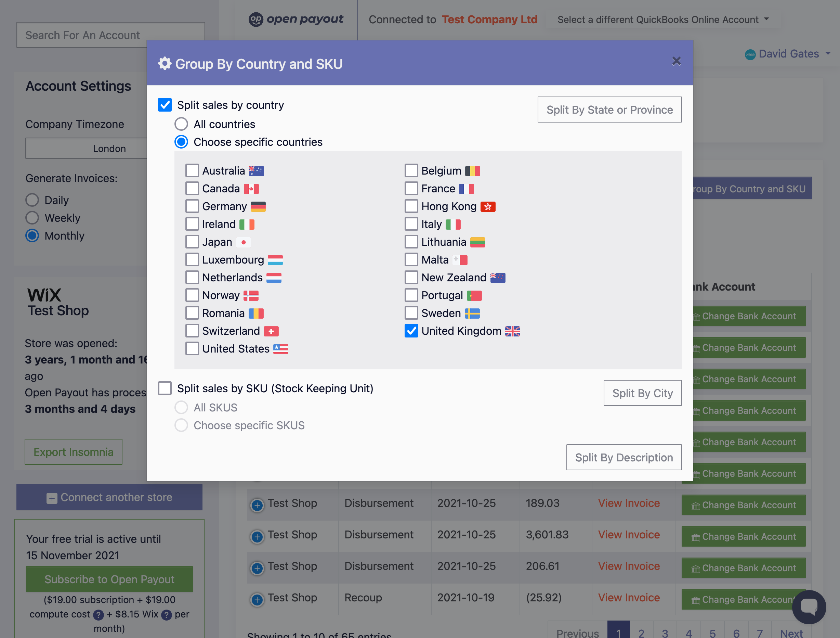This screenshot has height=638, width=840.
Task: Check the Lithuania country checkbox
Action: click(x=411, y=242)
